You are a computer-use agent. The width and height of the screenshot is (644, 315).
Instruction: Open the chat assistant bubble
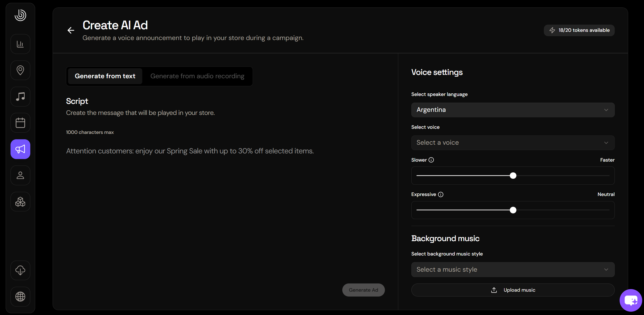tap(631, 300)
